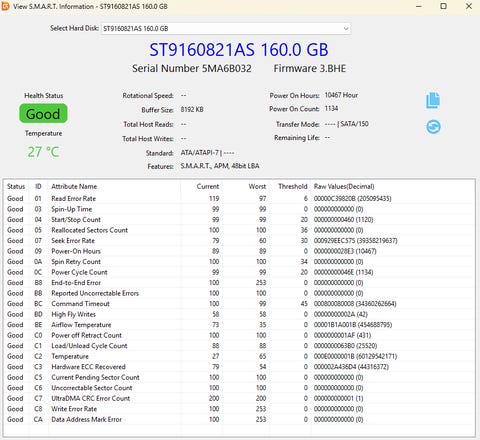Select the Reported Uncorrectable Errors row
The height and width of the screenshot is (440, 480).
(x=239, y=293)
